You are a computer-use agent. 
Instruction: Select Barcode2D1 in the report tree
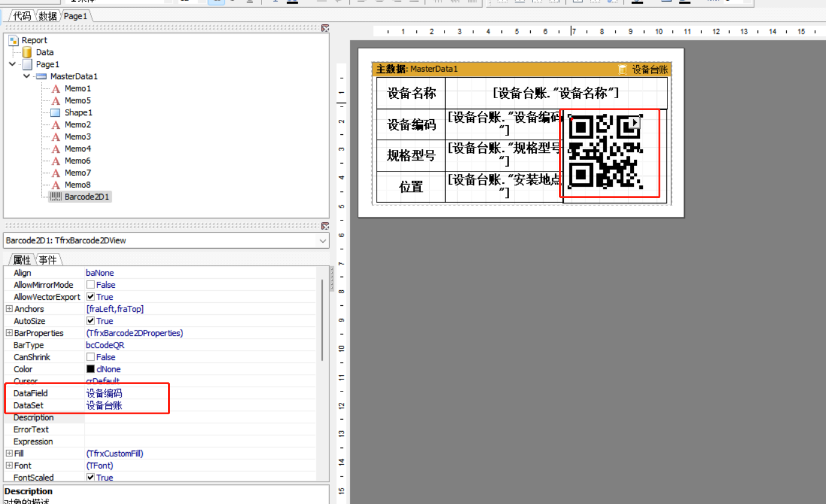[x=87, y=197]
